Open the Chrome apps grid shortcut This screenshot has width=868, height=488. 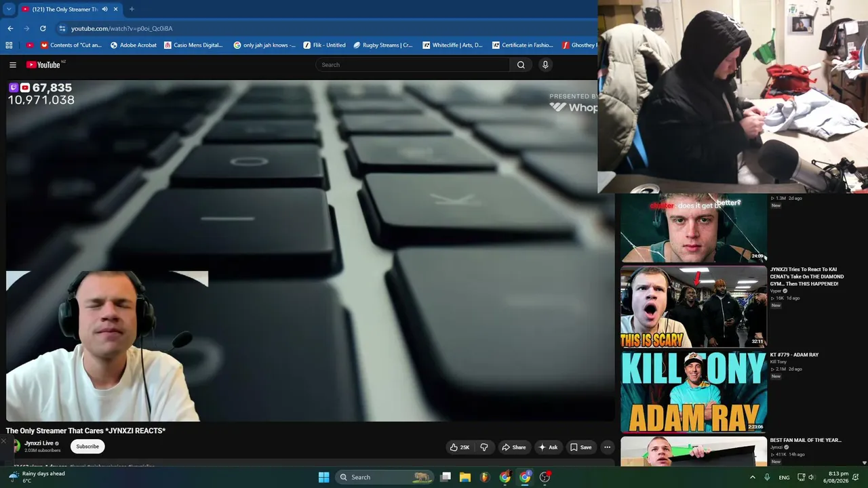click(9, 45)
